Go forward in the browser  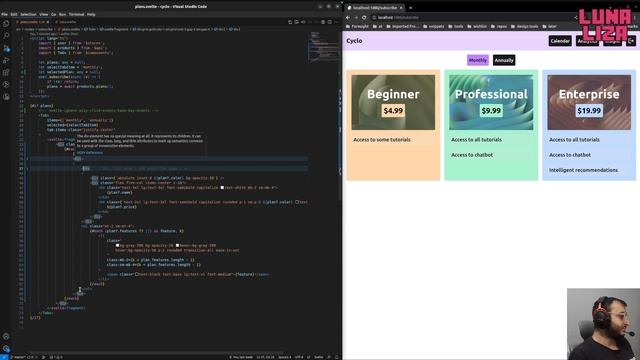(x=356, y=18)
